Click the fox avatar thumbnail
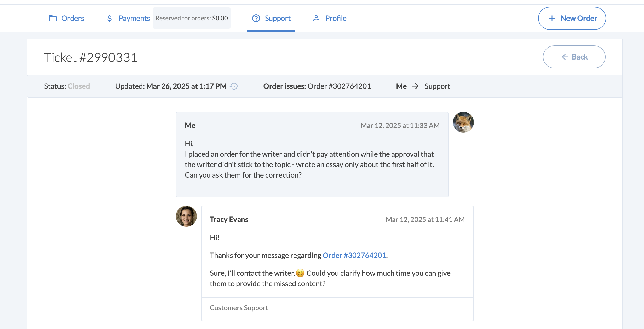The width and height of the screenshot is (644, 329). pyautogui.click(x=463, y=122)
